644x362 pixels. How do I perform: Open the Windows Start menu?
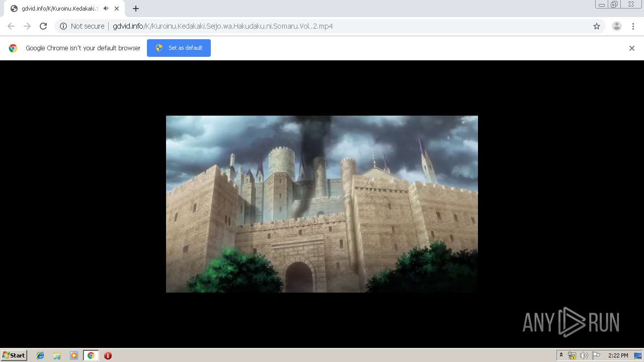[x=14, y=355]
